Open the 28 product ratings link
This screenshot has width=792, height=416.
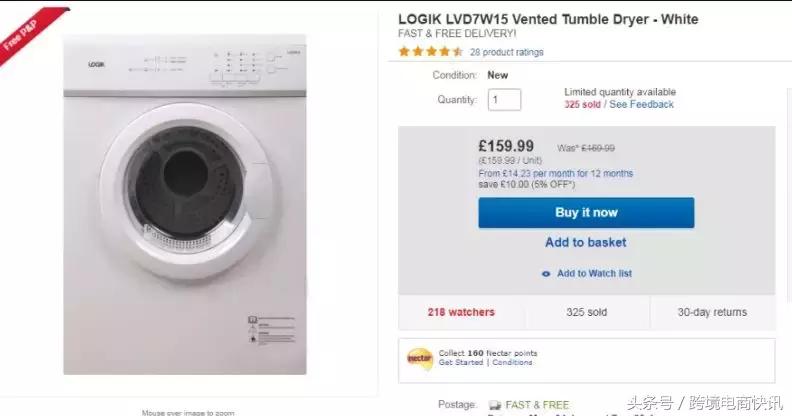point(507,52)
